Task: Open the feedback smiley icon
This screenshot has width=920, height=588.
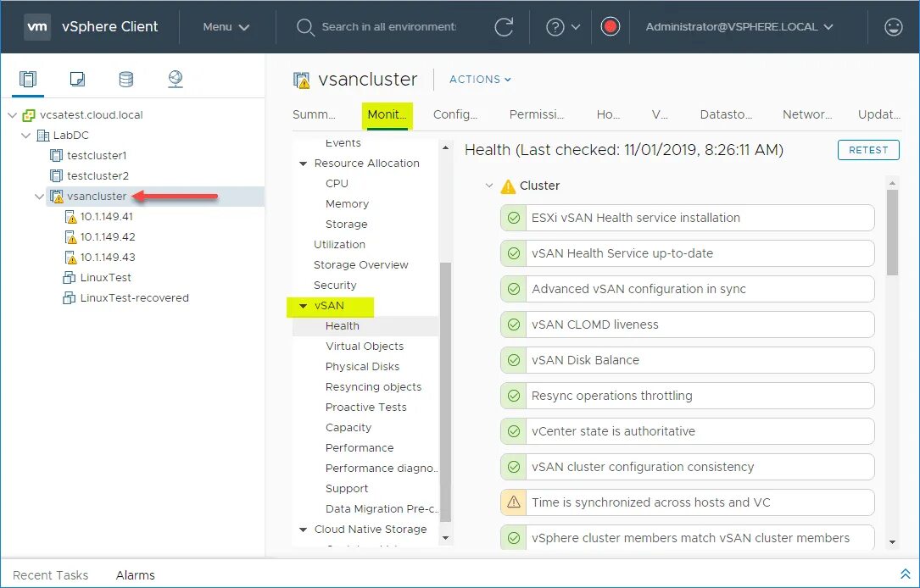Action: click(x=893, y=26)
